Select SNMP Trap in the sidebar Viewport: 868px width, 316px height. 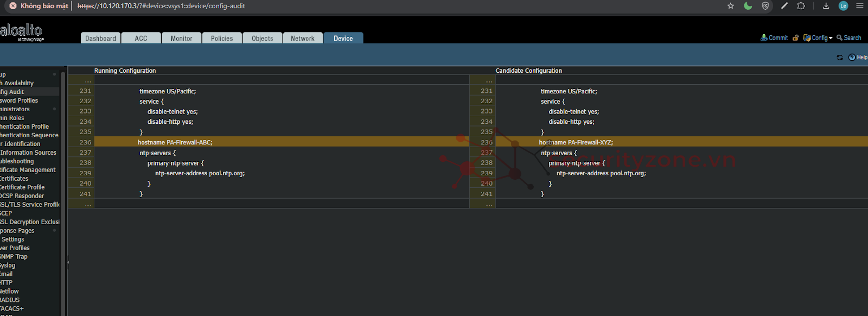pyautogui.click(x=14, y=257)
